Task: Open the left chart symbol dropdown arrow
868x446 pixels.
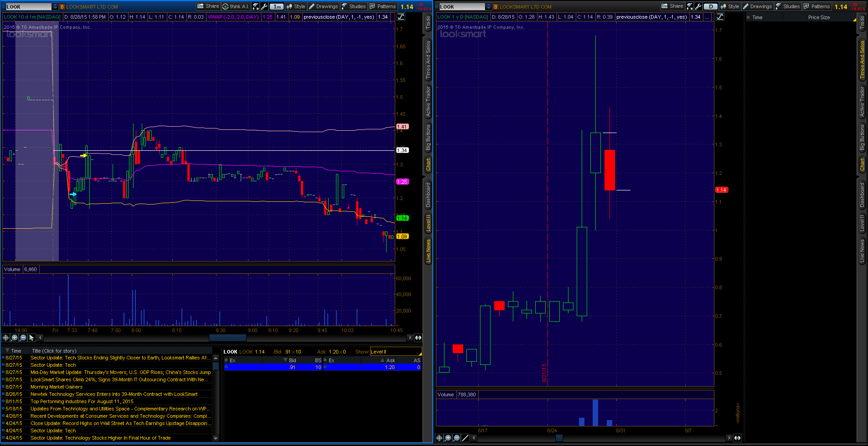Action: click(55, 7)
